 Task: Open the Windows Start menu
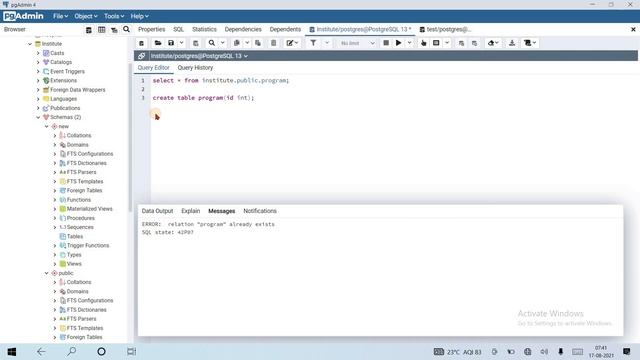point(12,352)
